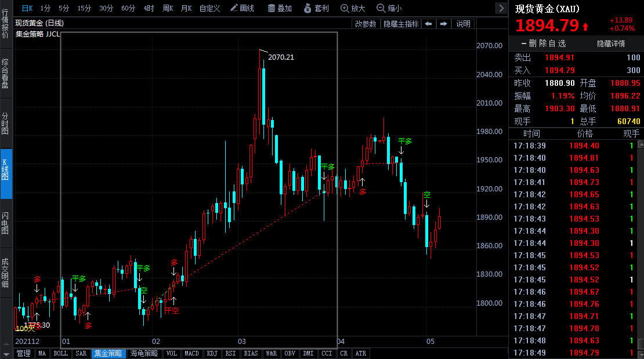Open 行情报价 sidebar tab
644x359 pixels.
[5, 24]
